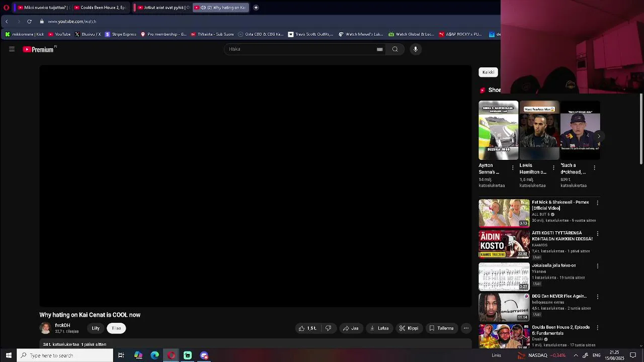Open the 'Such a d*ckhead' short thumbnail
The image size is (644, 362).
[580, 130]
